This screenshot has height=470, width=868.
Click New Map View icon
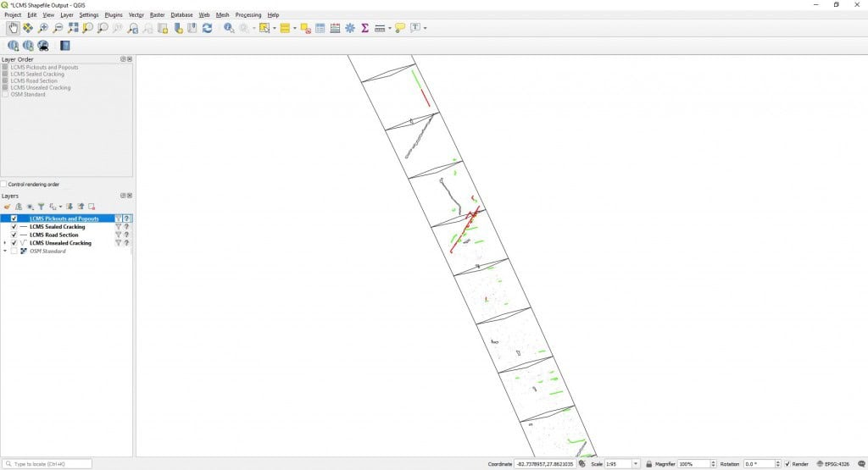[163, 28]
